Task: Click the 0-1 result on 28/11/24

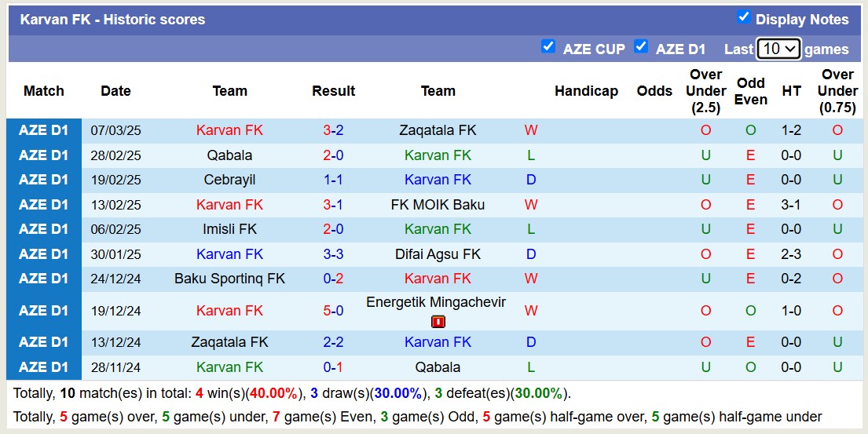Action: (x=333, y=367)
